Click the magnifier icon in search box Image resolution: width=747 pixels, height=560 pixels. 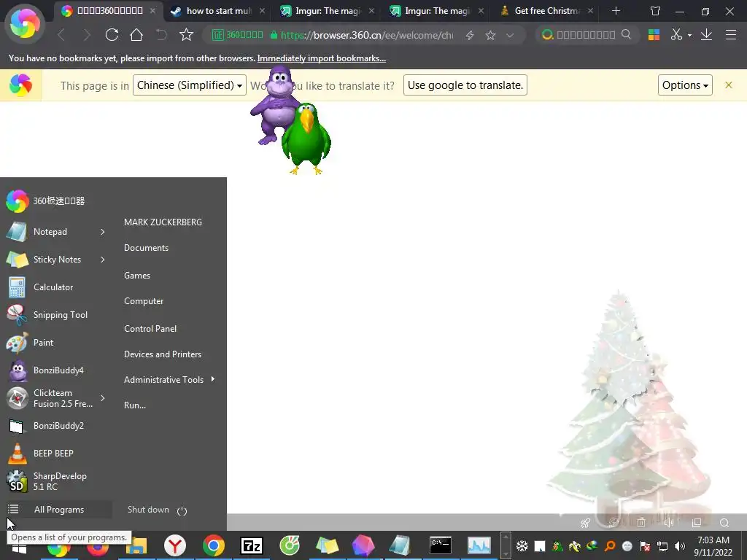pos(626,34)
